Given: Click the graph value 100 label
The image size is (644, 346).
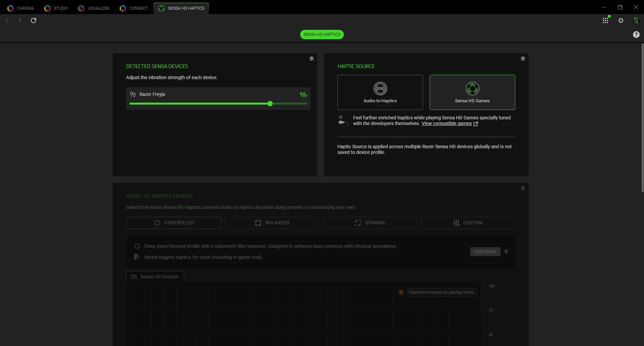Looking at the screenshot, I should 492,286.
